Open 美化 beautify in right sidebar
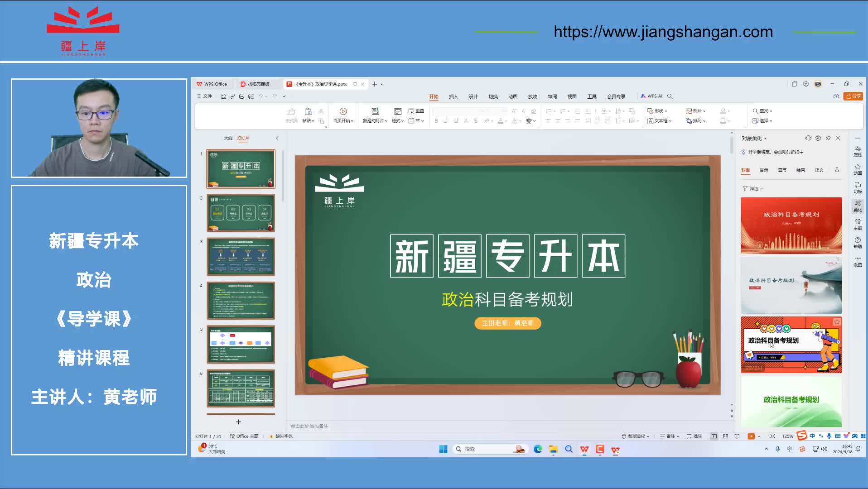 tap(858, 206)
